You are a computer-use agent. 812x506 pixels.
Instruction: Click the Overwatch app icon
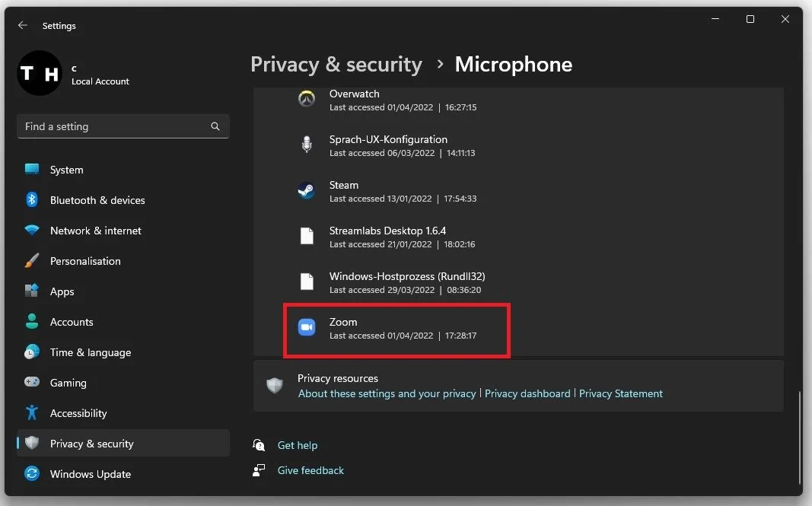click(x=306, y=99)
